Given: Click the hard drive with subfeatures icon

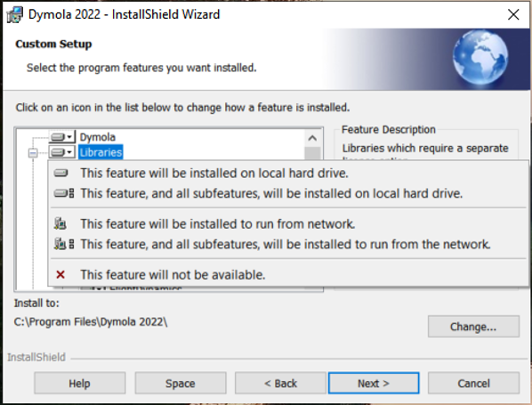Looking at the screenshot, I should (64, 193).
